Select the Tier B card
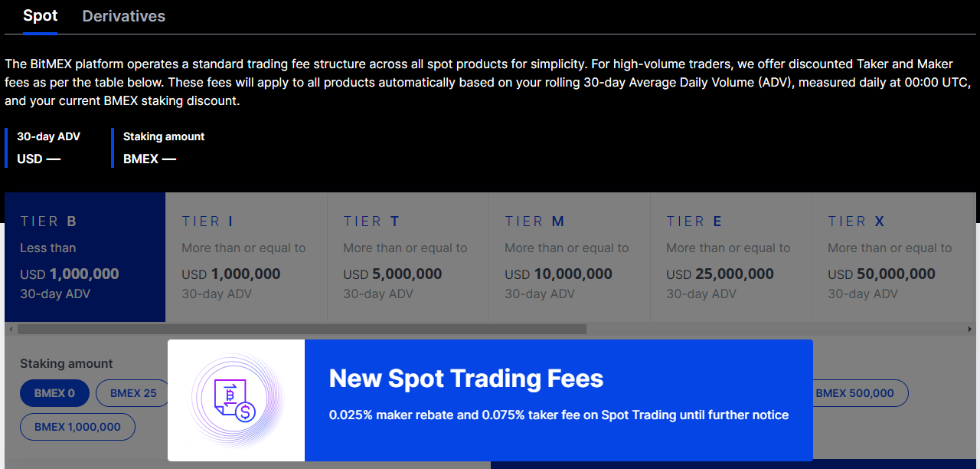980x469 pixels. click(85, 257)
